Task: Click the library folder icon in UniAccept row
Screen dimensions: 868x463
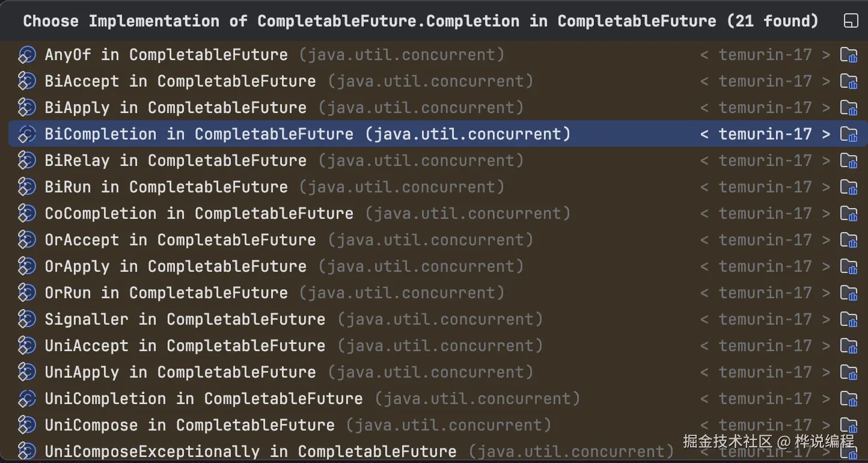Action: [x=849, y=346]
